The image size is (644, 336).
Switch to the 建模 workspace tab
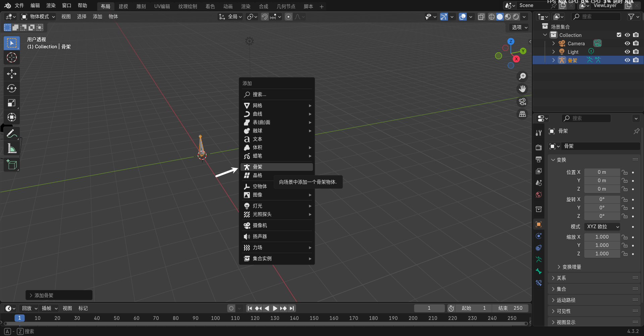coord(123,6)
